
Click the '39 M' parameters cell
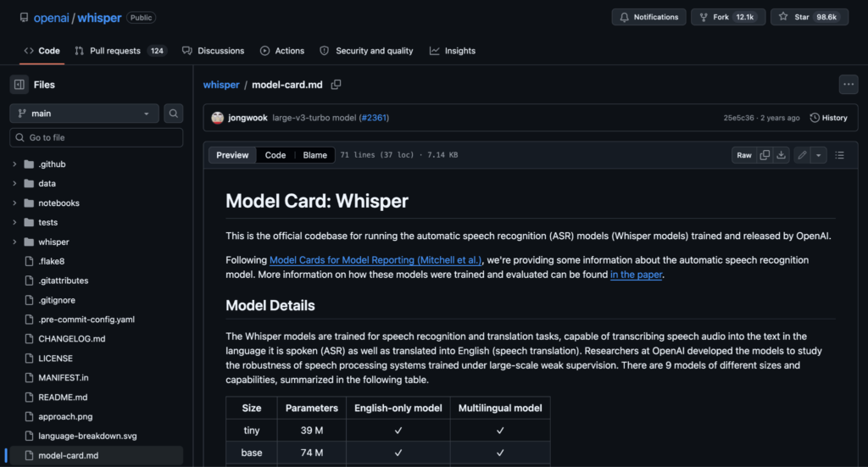point(312,431)
